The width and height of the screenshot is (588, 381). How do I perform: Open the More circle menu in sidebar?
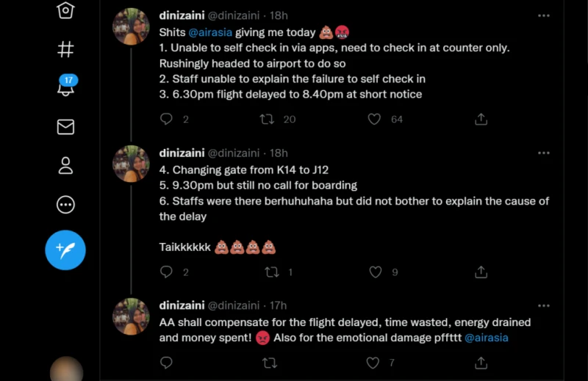click(65, 205)
